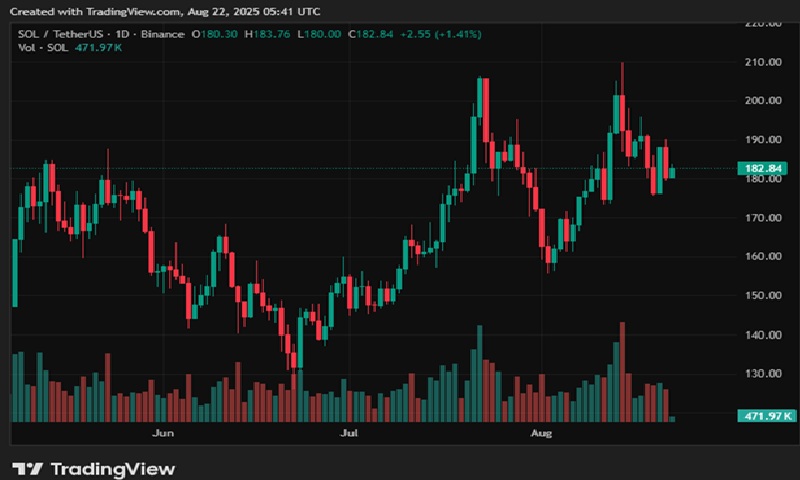
Task: Click the last green candle at right edge
Action: (x=672, y=173)
